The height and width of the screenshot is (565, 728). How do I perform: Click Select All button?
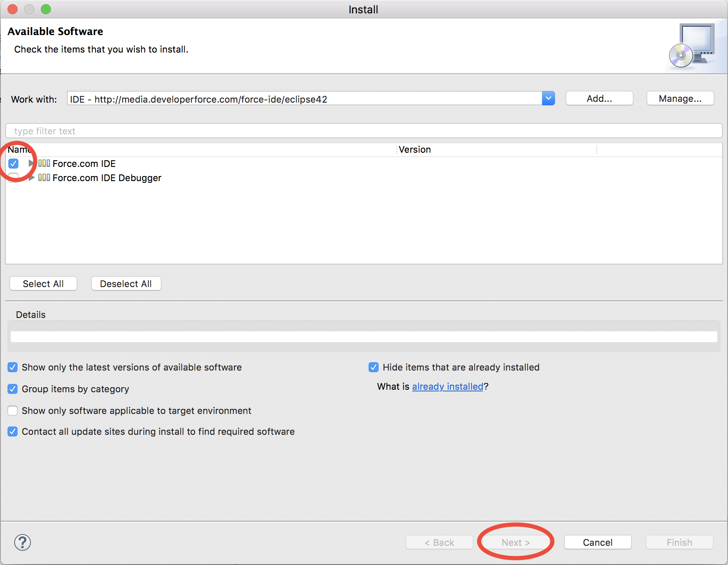43,284
